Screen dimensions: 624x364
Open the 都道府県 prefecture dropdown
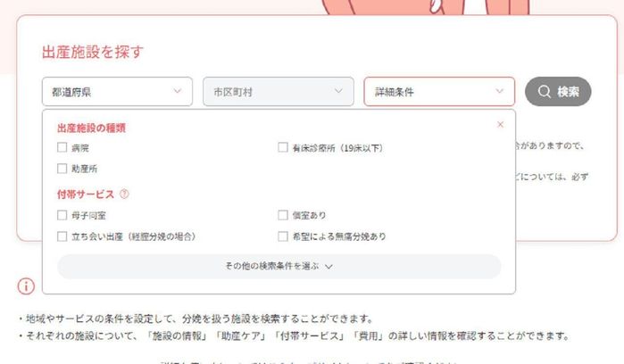pos(118,92)
